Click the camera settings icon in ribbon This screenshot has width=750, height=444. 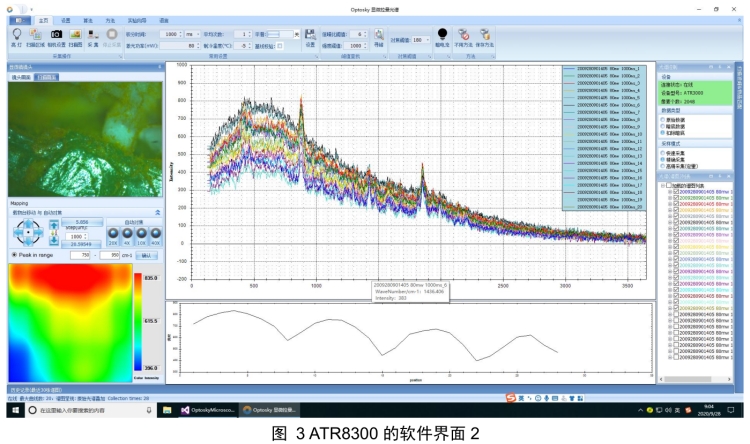pos(56,34)
